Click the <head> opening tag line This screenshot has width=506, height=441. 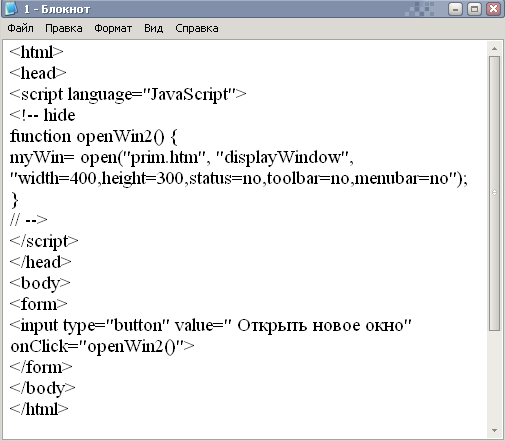[38, 73]
